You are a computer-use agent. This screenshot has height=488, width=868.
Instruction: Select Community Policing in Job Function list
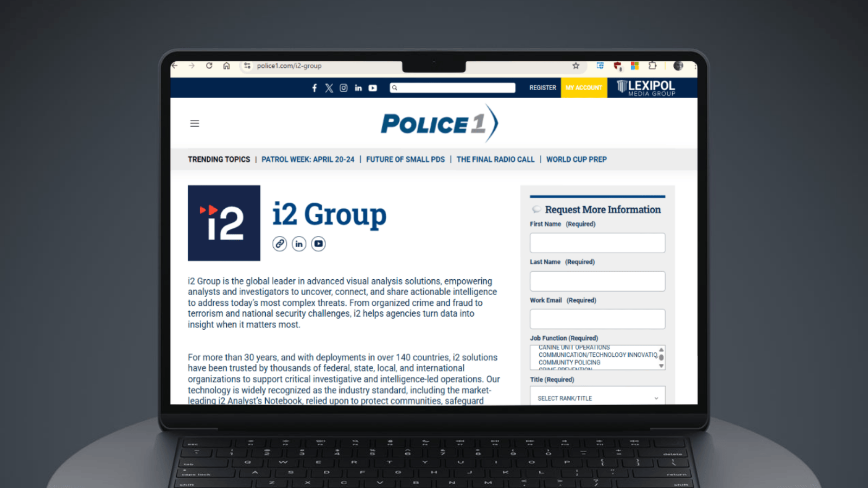click(569, 362)
